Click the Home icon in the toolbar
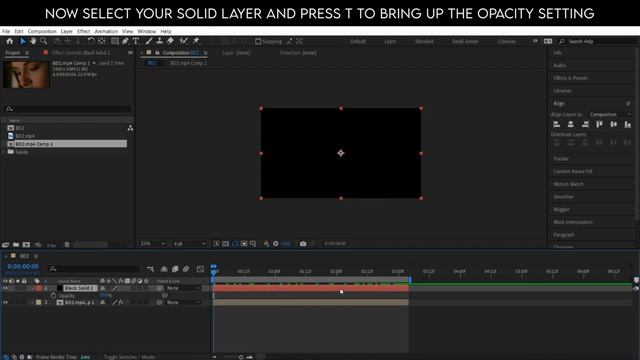The height and width of the screenshot is (360, 640). point(9,41)
